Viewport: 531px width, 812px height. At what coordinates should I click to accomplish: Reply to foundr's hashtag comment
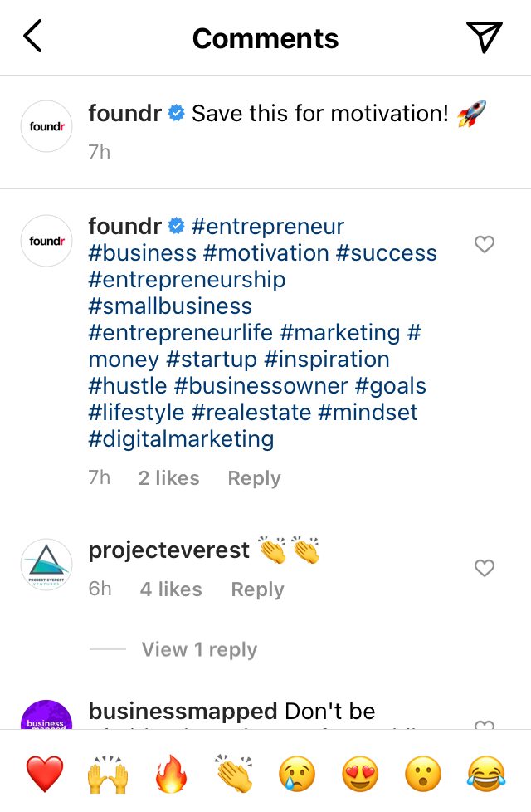pos(254,478)
